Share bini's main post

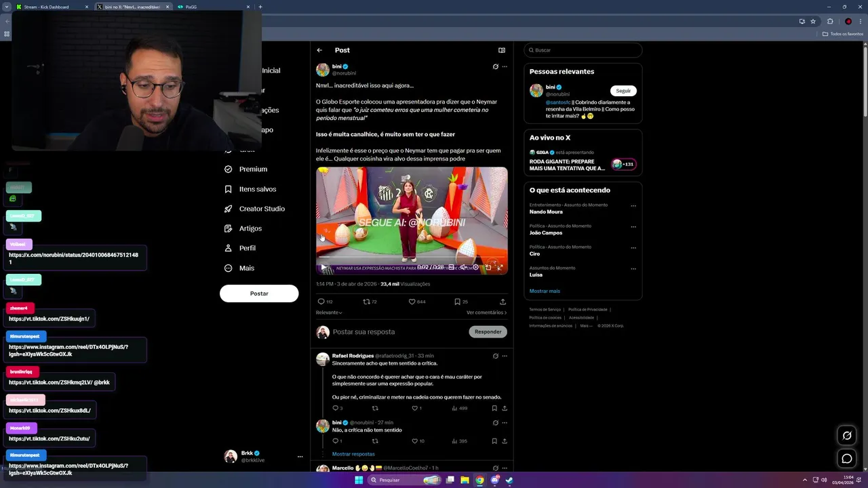pos(502,302)
